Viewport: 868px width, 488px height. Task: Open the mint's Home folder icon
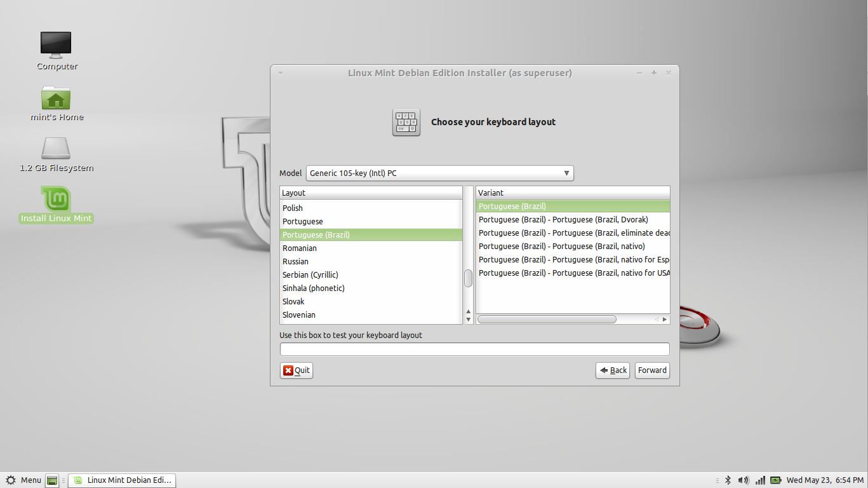tap(56, 97)
